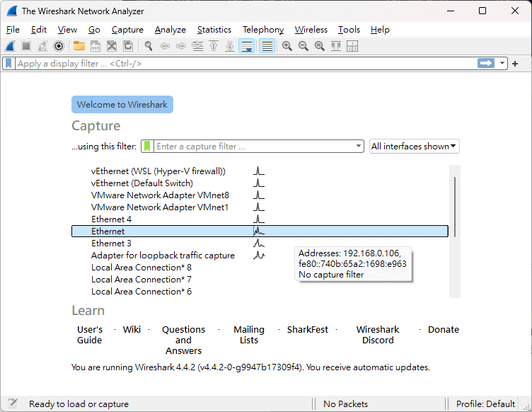Viewport: 532px width, 412px height.
Task: Click the SharkFest link
Action: [x=308, y=330]
